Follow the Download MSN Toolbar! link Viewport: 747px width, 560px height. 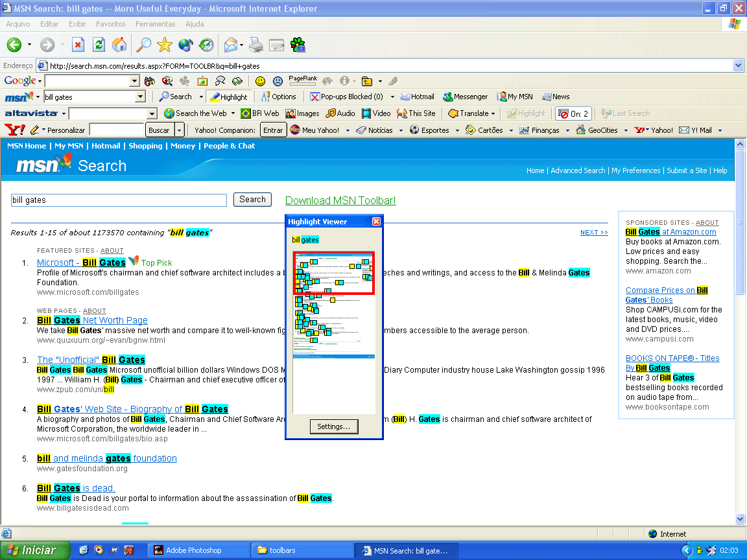(x=340, y=200)
